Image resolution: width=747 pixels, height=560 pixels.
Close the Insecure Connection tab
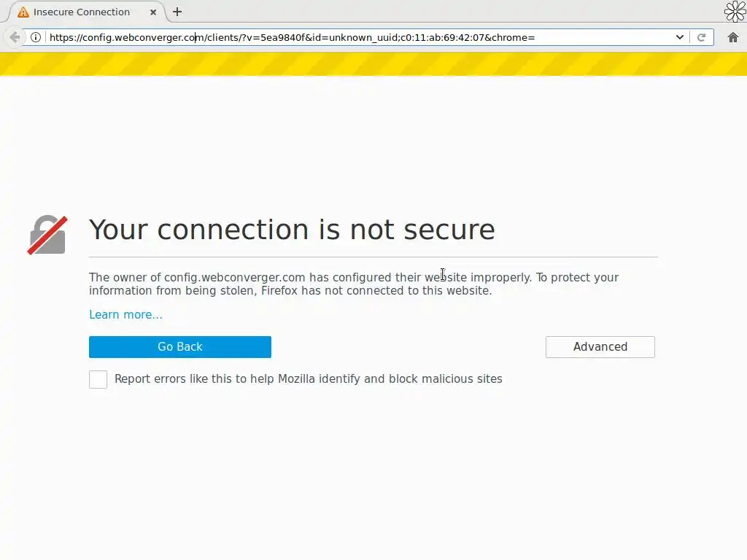tap(153, 12)
